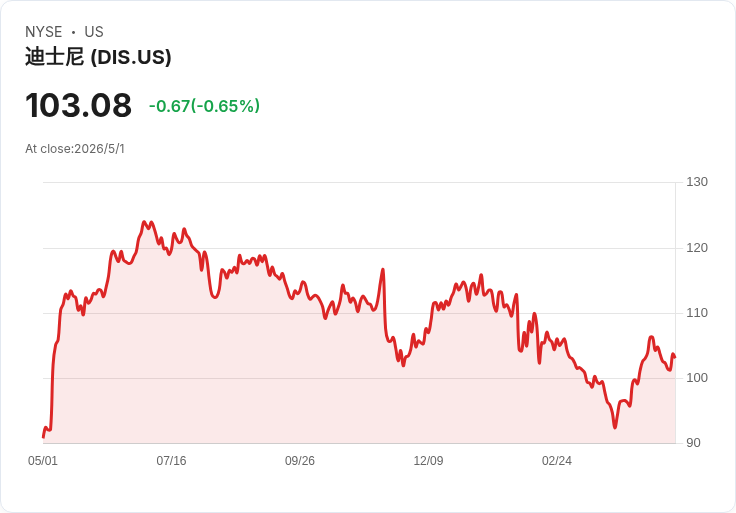This screenshot has height=513, width=736.
Task: Click the rightmost end of the price line
Action: [675, 357]
